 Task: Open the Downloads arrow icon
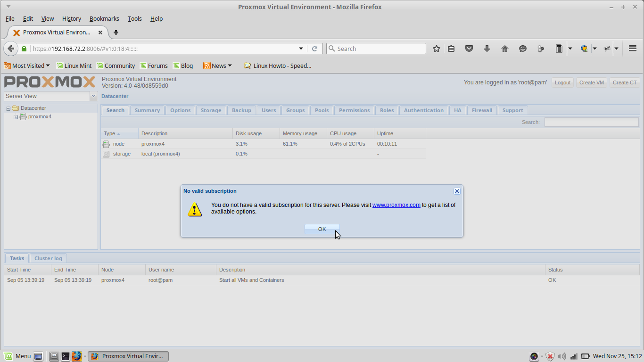tap(487, 49)
